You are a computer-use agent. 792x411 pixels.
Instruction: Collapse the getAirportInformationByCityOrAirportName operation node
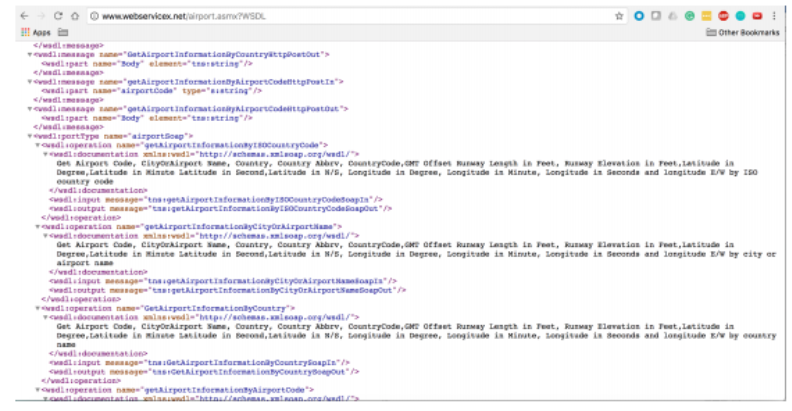tap(37, 227)
